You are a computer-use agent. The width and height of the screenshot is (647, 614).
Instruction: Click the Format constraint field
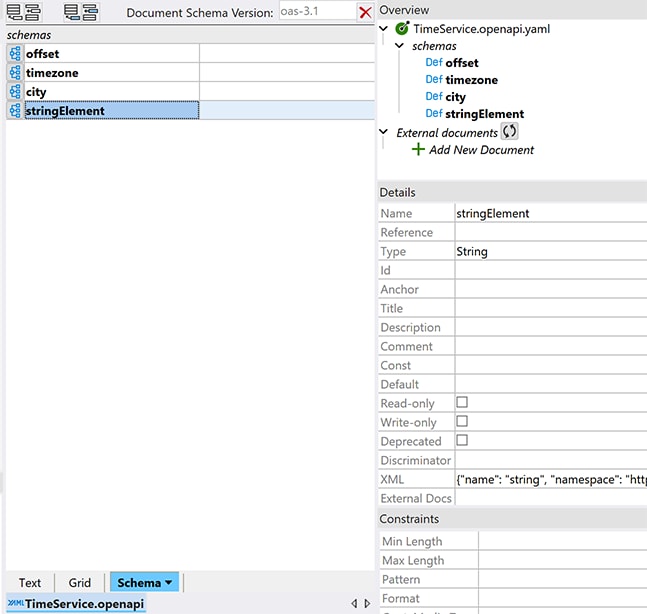(563, 598)
